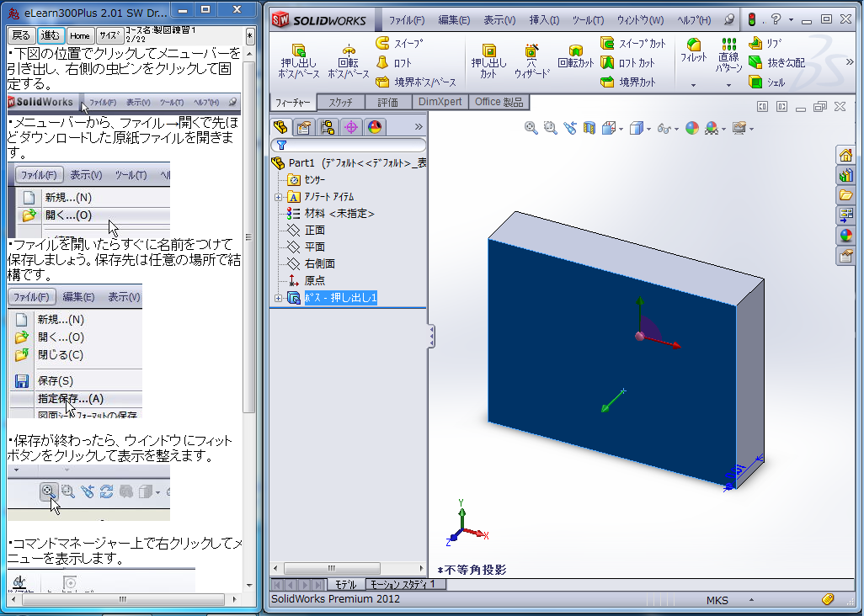Open フィレット dropdown arrow
This screenshot has height=616, width=864.
coord(693,85)
